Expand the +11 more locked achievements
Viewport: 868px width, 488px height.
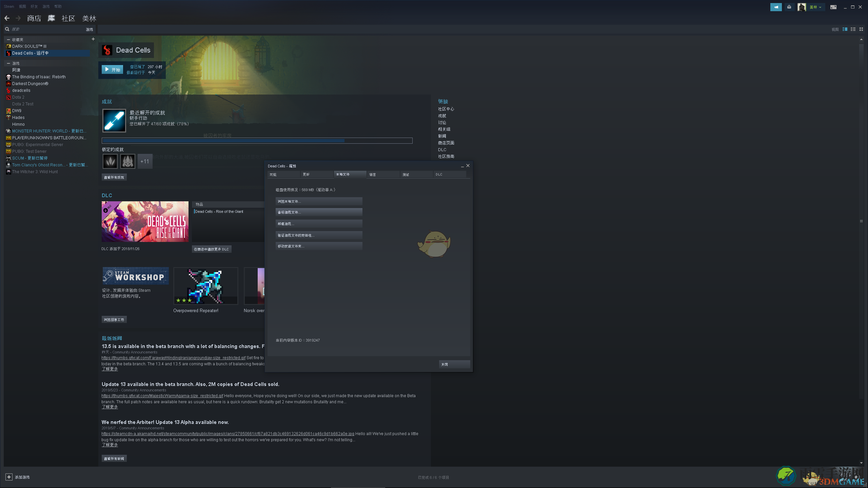[x=145, y=161]
